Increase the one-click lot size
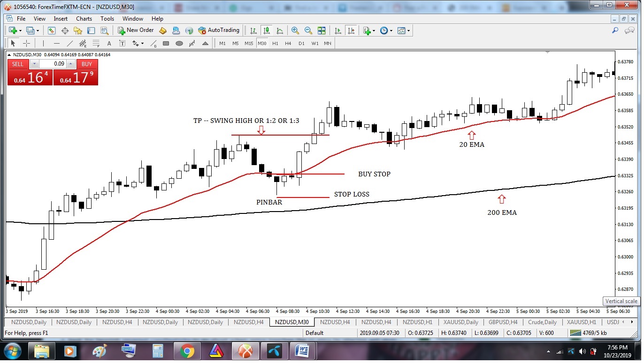The width and height of the screenshot is (644, 364). tap(70, 64)
